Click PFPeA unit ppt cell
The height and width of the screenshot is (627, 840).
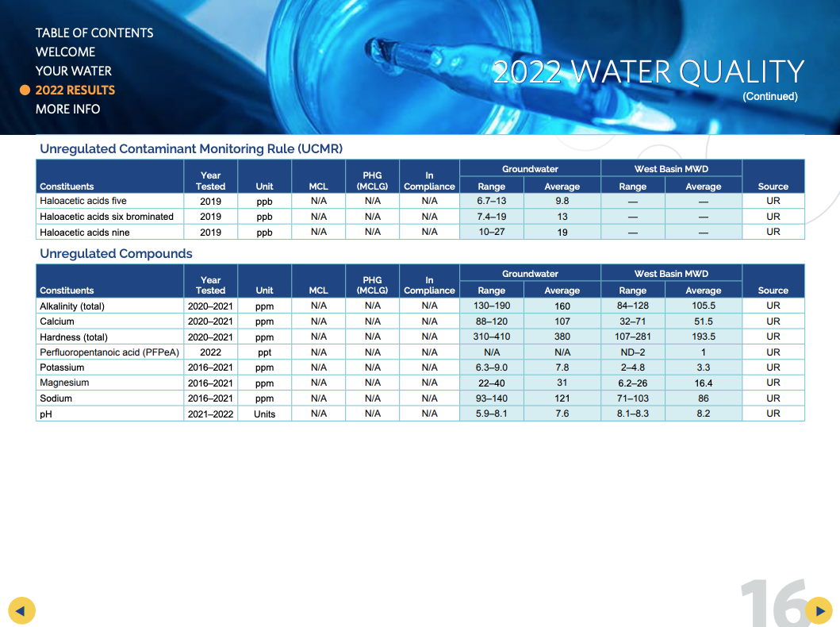(x=264, y=352)
